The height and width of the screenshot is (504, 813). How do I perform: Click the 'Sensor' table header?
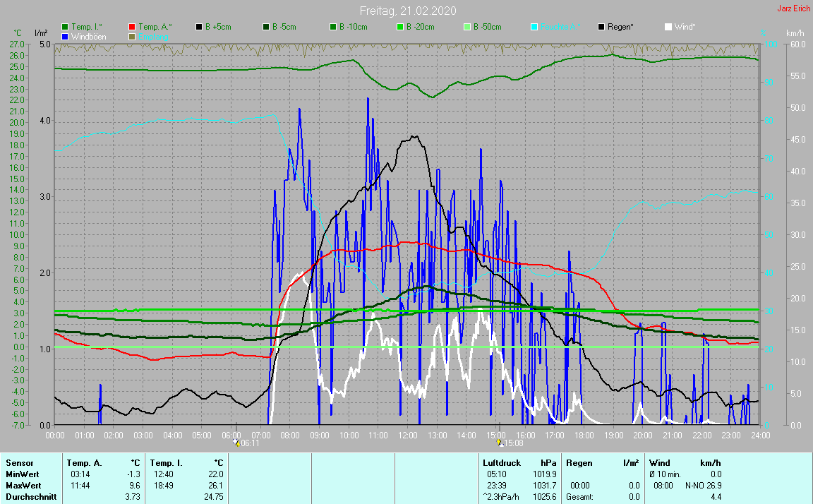pyautogui.click(x=19, y=463)
